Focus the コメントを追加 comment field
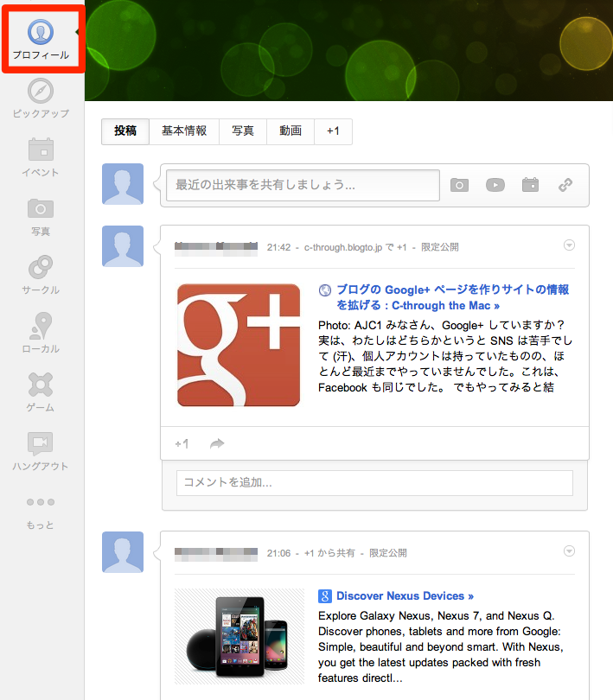This screenshot has height=700, width=613. (x=374, y=482)
